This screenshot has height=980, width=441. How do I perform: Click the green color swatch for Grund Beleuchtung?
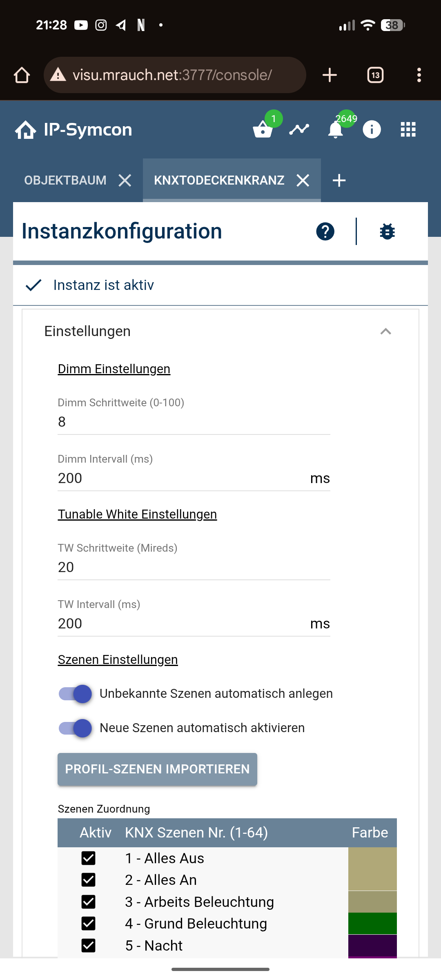coord(372,924)
